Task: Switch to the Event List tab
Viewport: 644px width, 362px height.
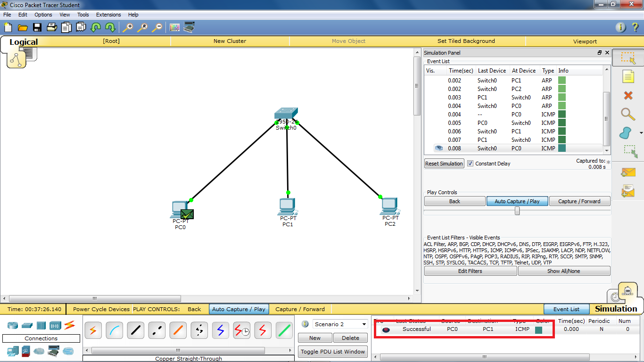Action: point(566,309)
